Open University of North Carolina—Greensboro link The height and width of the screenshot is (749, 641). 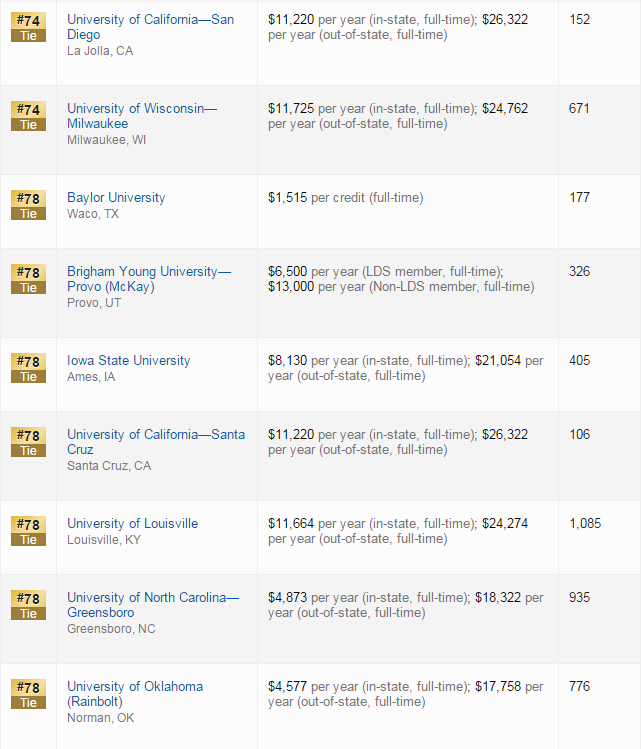point(153,598)
